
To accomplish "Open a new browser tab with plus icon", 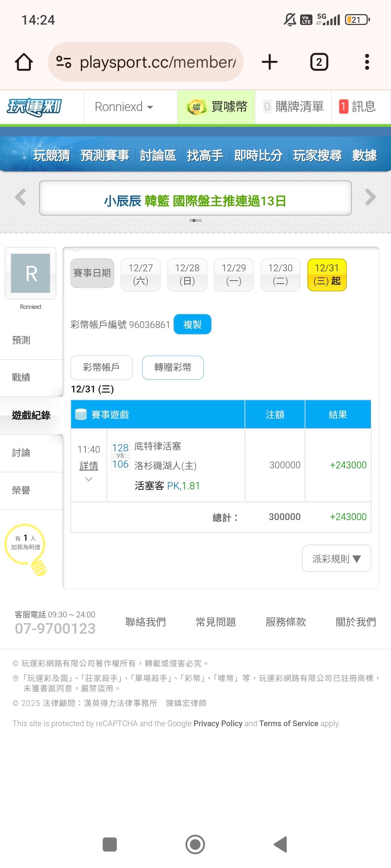I will [x=269, y=62].
